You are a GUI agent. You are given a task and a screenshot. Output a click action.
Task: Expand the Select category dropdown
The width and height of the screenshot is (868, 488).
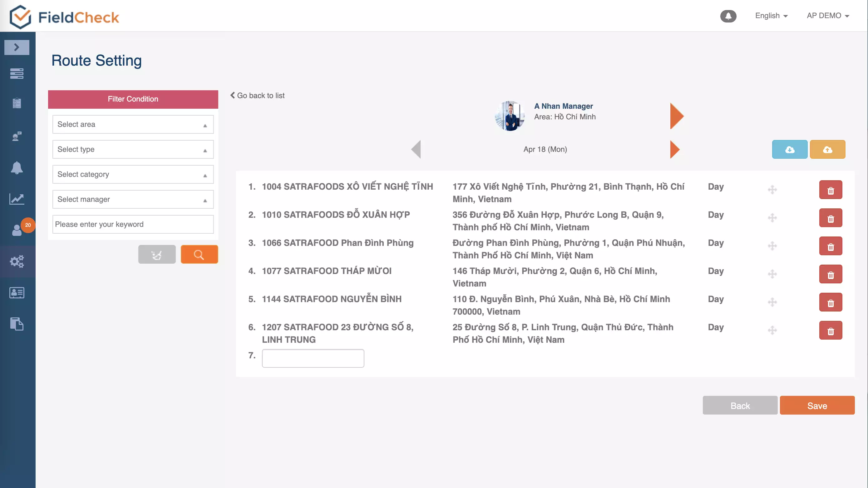[x=133, y=174]
